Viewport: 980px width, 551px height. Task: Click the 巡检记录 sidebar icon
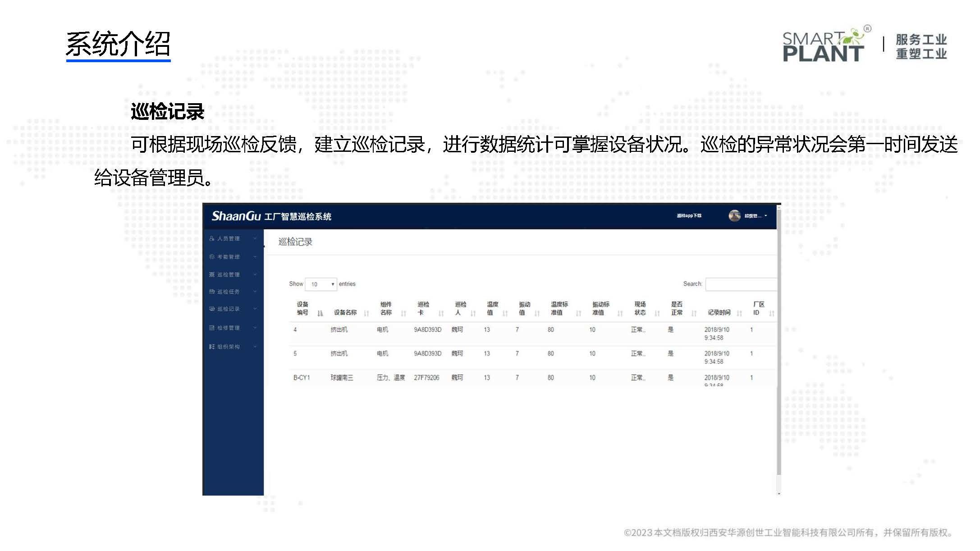tap(212, 309)
